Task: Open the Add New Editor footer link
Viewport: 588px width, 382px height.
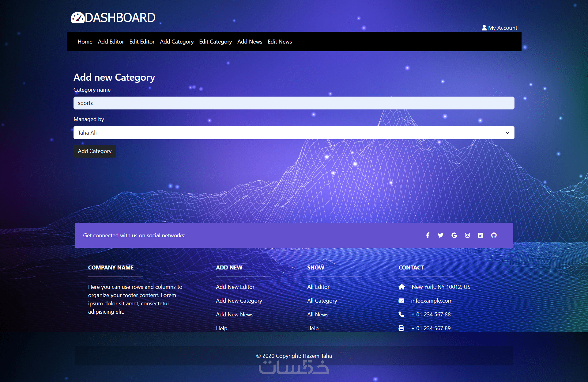Action: pos(235,287)
